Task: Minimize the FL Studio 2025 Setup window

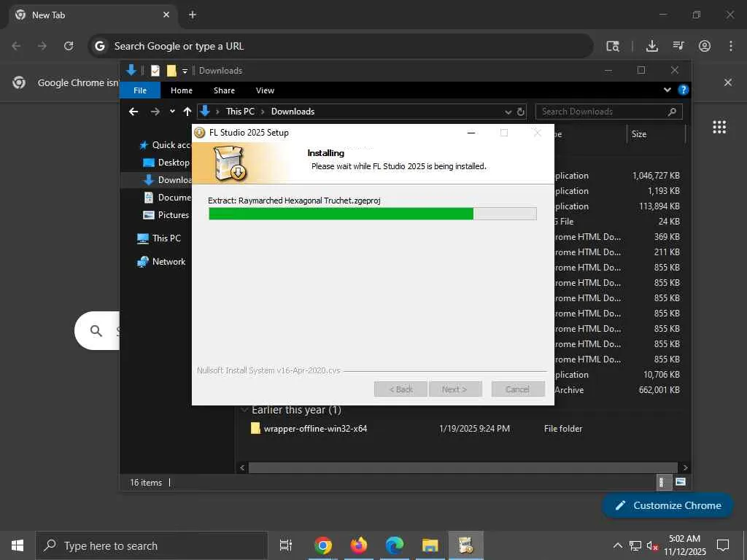Action: click(471, 133)
